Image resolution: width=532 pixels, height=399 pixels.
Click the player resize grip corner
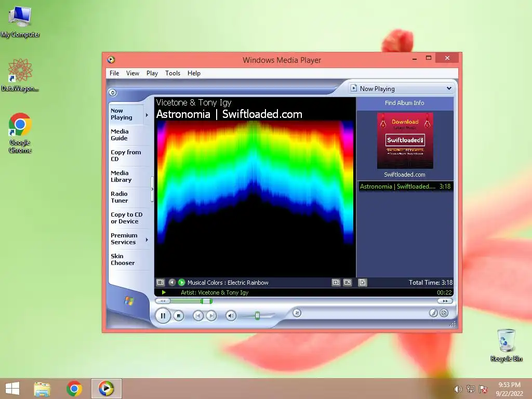click(453, 324)
